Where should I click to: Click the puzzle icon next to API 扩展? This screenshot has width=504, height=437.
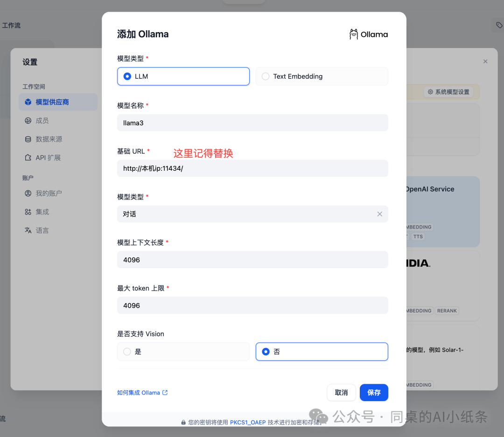point(28,158)
